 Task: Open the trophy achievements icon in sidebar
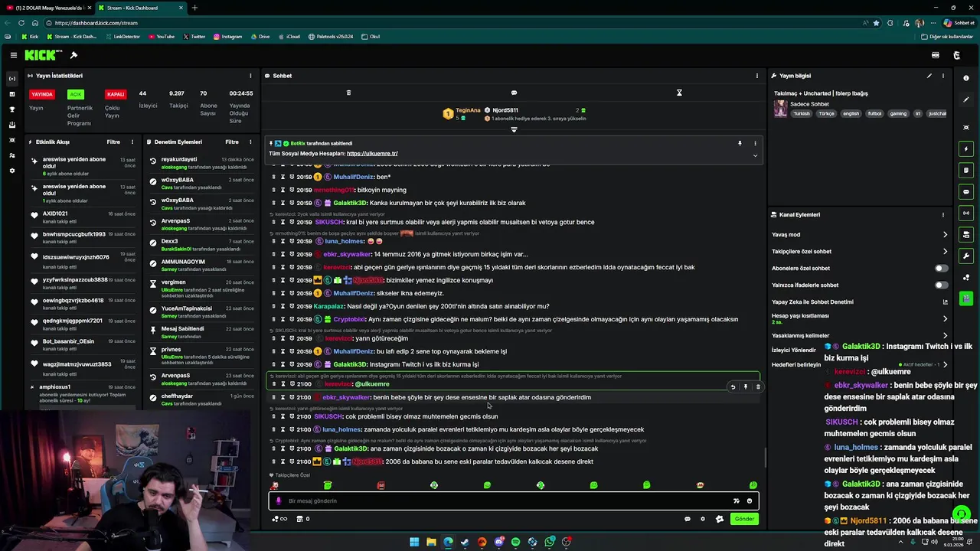click(x=11, y=109)
